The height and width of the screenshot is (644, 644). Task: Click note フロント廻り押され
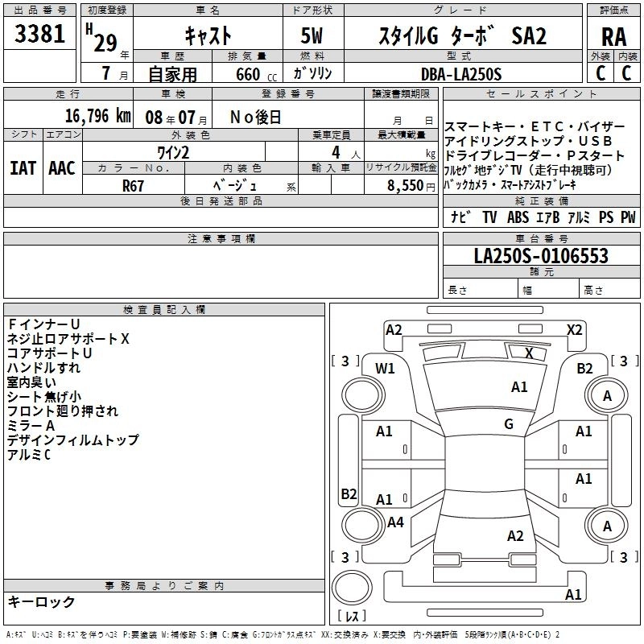63,411
